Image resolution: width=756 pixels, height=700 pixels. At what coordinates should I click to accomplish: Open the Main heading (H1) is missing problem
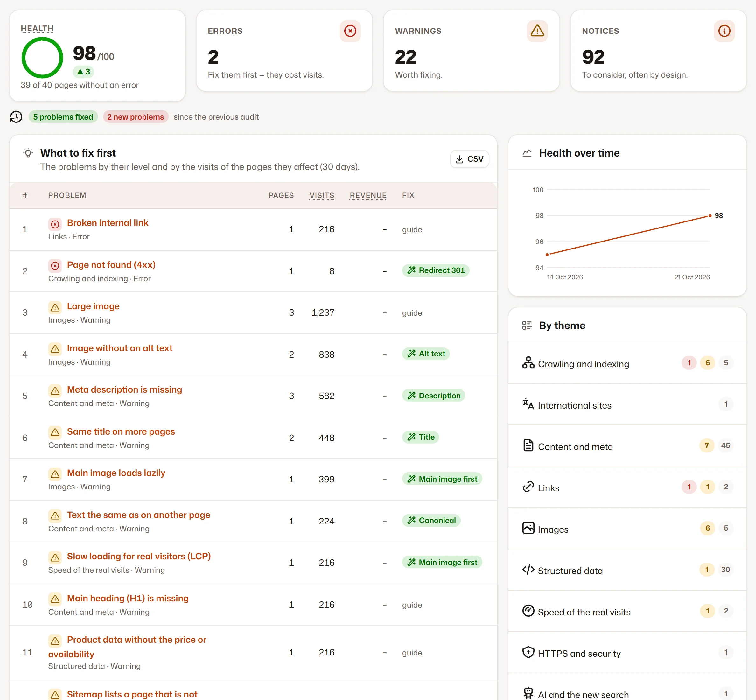tap(128, 598)
